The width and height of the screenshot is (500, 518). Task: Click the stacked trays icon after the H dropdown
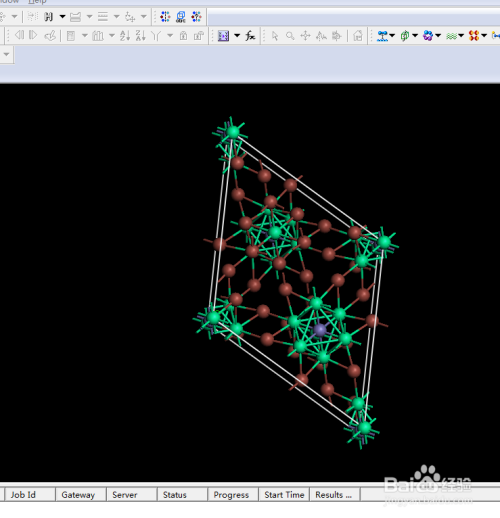click(x=75, y=16)
